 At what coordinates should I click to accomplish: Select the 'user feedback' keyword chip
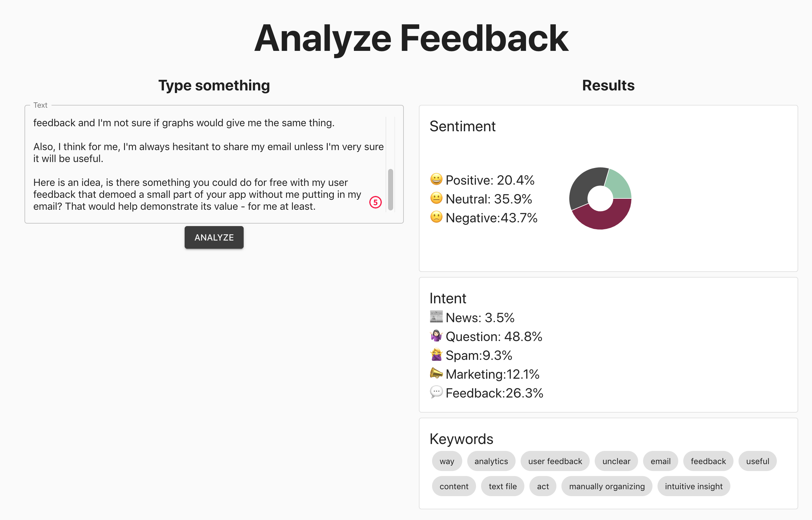pyautogui.click(x=555, y=461)
